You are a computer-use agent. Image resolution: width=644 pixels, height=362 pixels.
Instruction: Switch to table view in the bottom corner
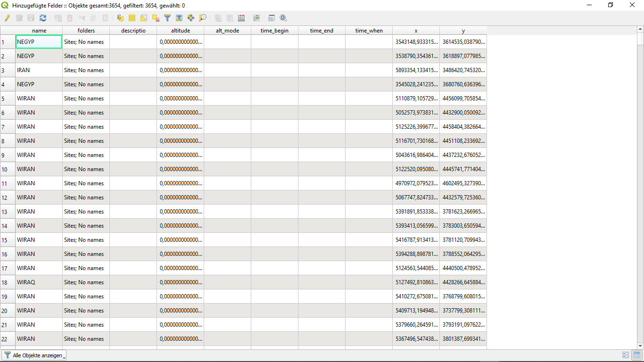point(636,355)
